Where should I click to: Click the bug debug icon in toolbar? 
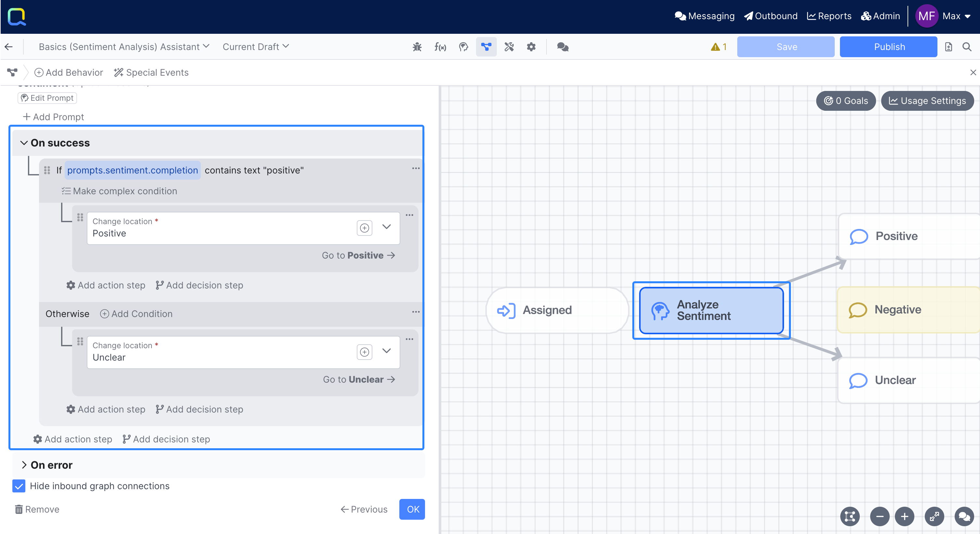coord(417,47)
